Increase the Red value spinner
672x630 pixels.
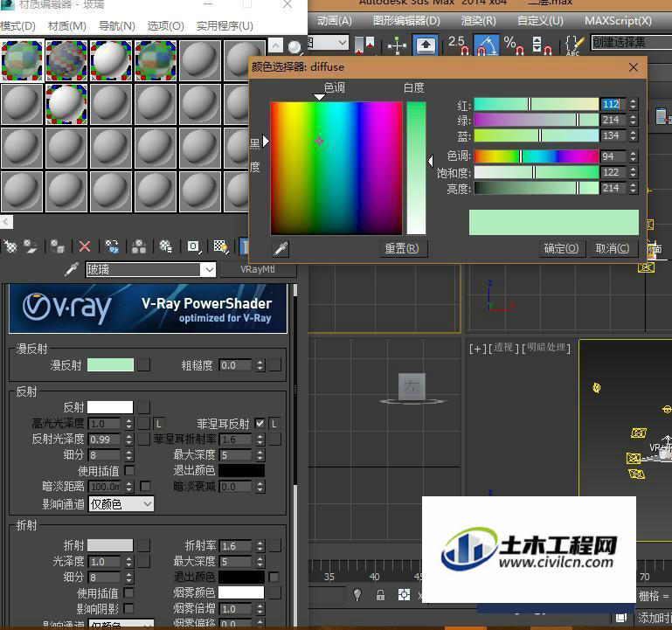click(x=633, y=101)
